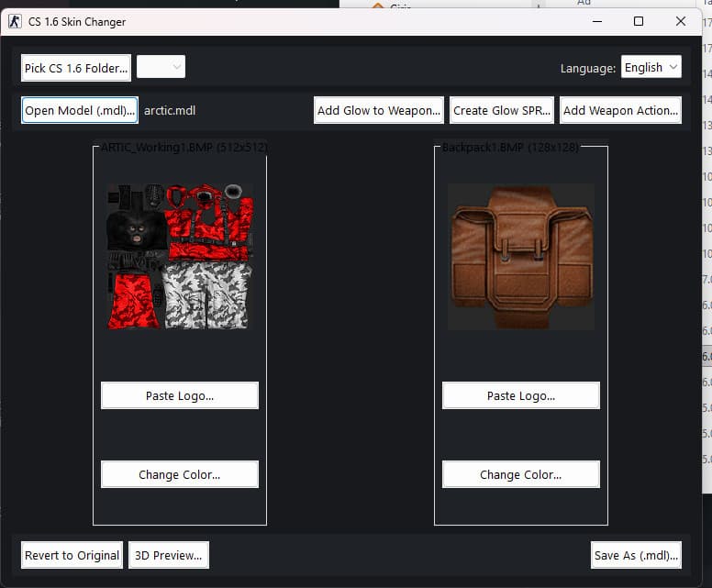Image resolution: width=712 pixels, height=588 pixels.
Task: Click the ARTIC_Working1.BMP (512x512) group title
Action: point(184,147)
